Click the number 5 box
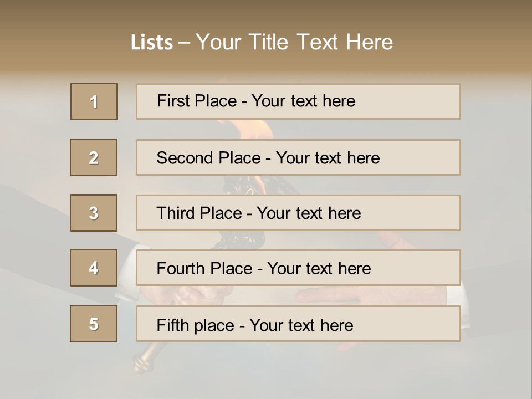Screen dimensions: 532x399 (94, 324)
